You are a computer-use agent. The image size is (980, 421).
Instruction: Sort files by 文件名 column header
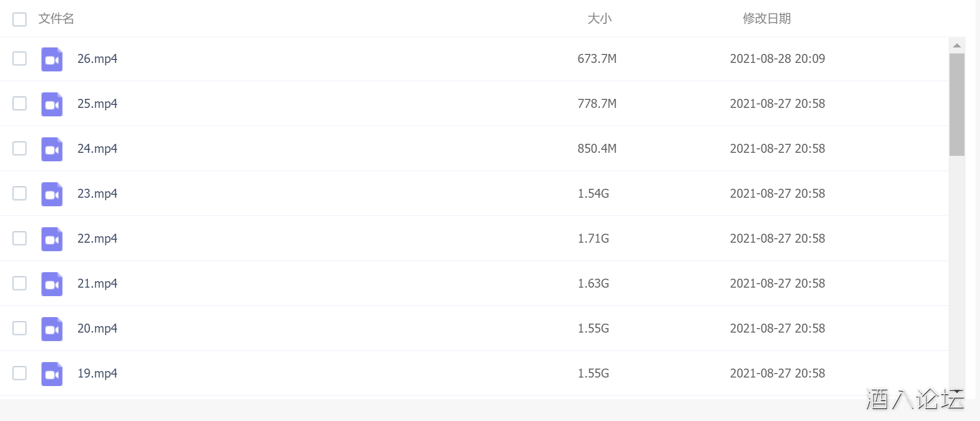point(56,18)
